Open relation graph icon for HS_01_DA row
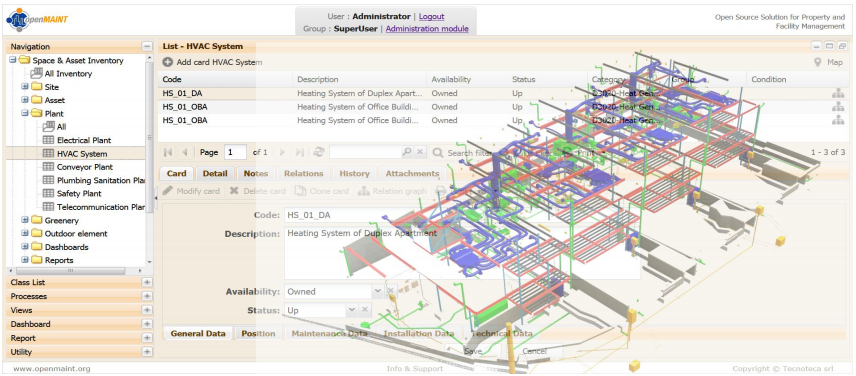856x376 pixels. click(838, 93)
